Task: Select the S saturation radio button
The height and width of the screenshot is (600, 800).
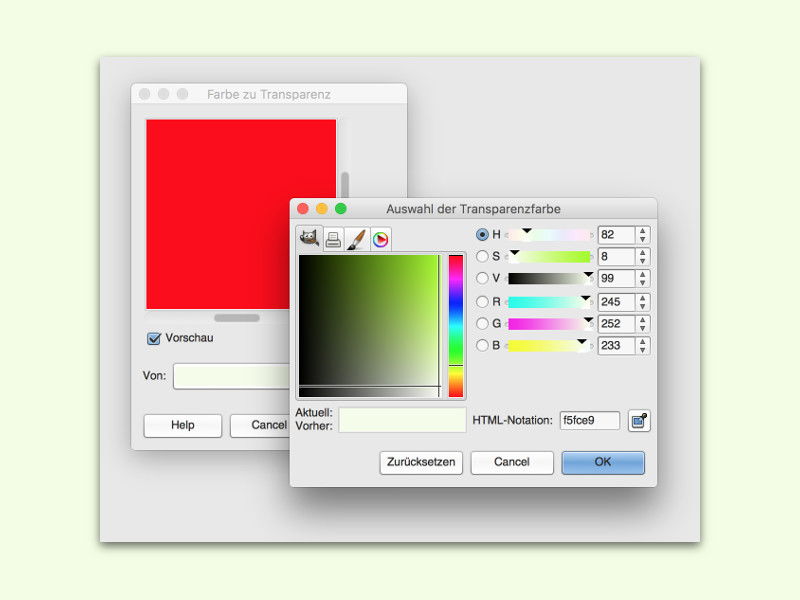Action: click(x=482, y=256)
